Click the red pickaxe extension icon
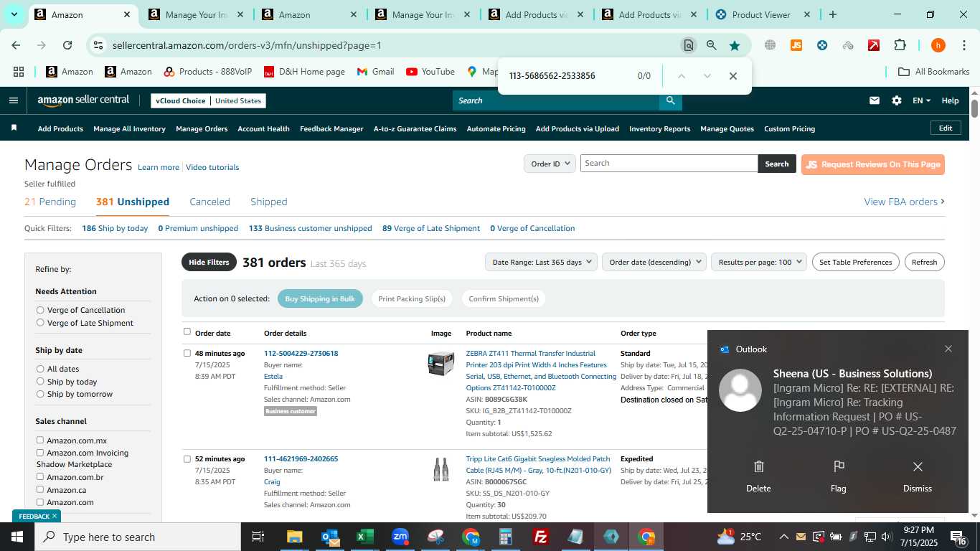980x551 pixels. pos(874,45)
